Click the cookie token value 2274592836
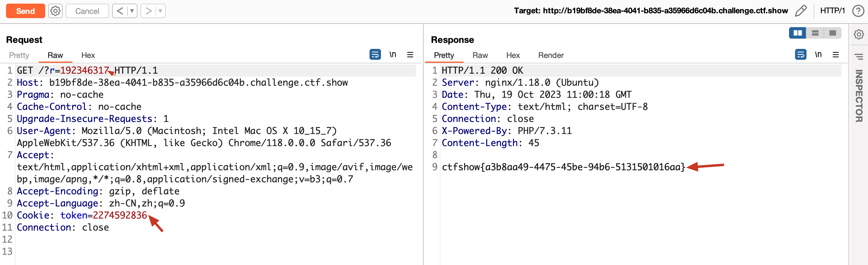Viewport: 868px width, 265px height. pos(120,215)
